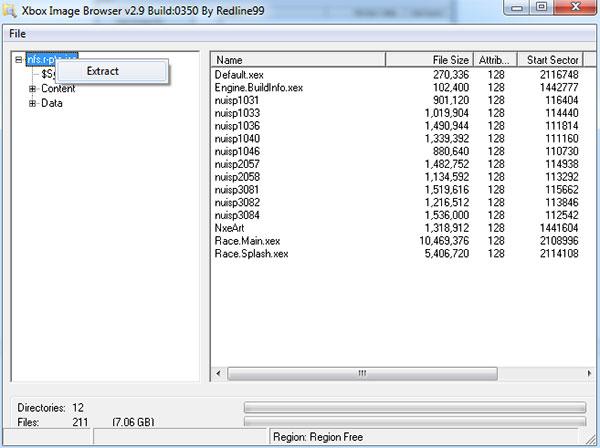Open the File menu

tap(18, 34)
